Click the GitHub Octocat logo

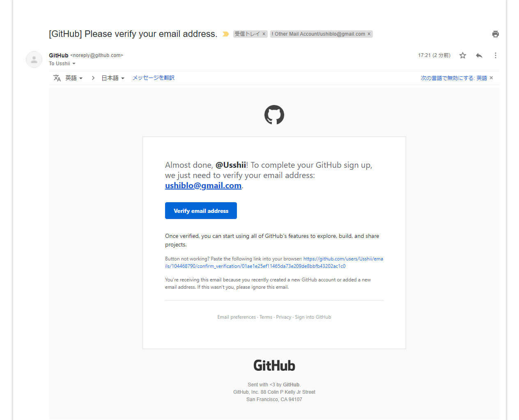tap(274, 115)
